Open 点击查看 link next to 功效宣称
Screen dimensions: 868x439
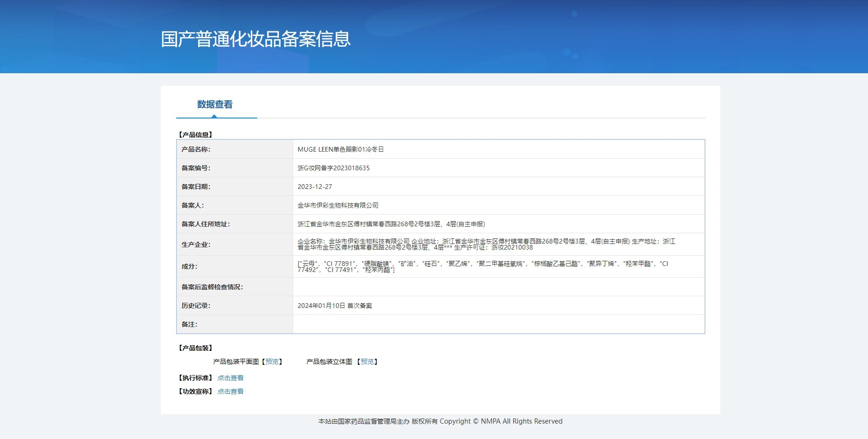(230, 391)
